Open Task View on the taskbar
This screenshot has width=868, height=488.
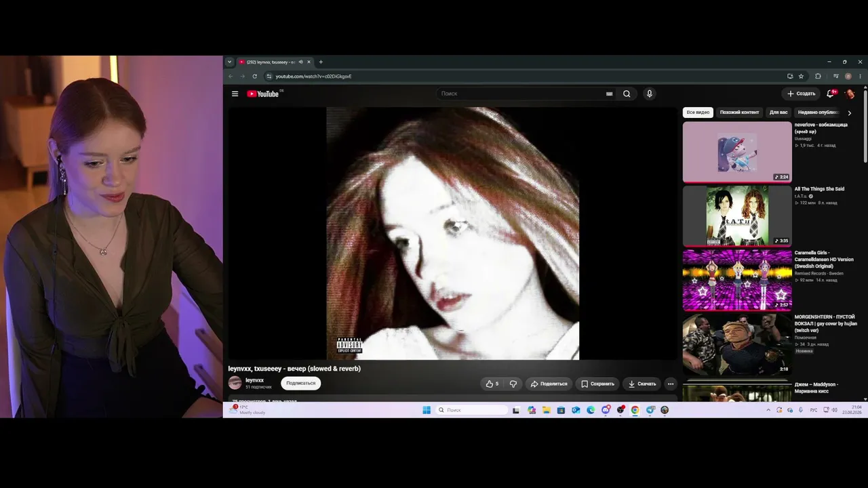pyautogui.click(x=516, y=410)
